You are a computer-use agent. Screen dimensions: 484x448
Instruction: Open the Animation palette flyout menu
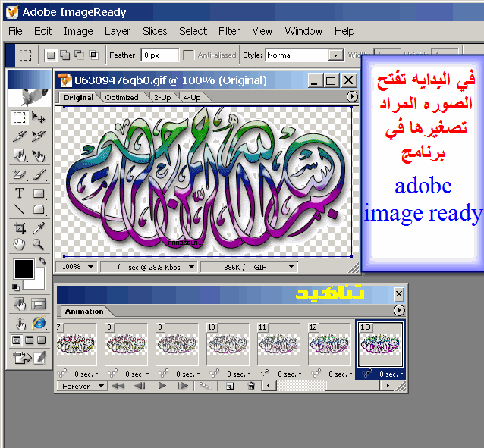[x=399, y=310]
